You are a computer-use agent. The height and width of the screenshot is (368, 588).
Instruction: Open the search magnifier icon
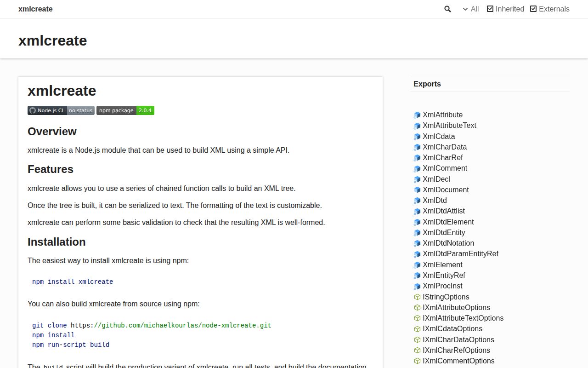click(x=447, y=9)
